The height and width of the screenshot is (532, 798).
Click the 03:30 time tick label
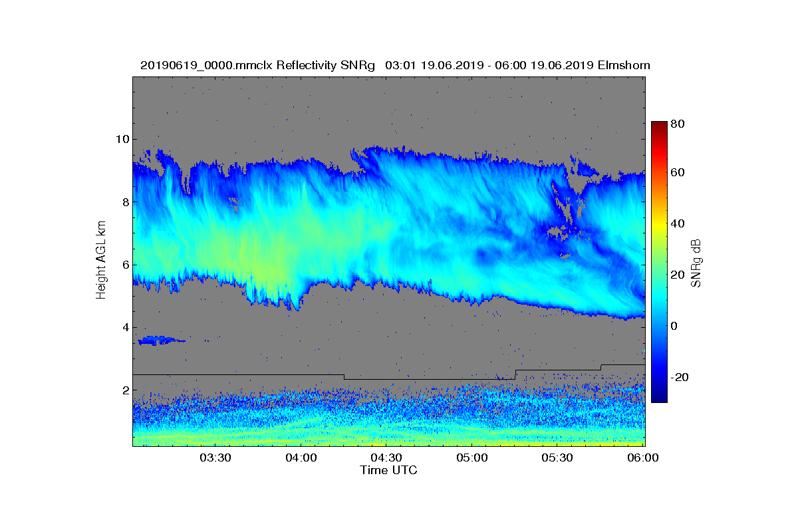[x=215, y=458]
